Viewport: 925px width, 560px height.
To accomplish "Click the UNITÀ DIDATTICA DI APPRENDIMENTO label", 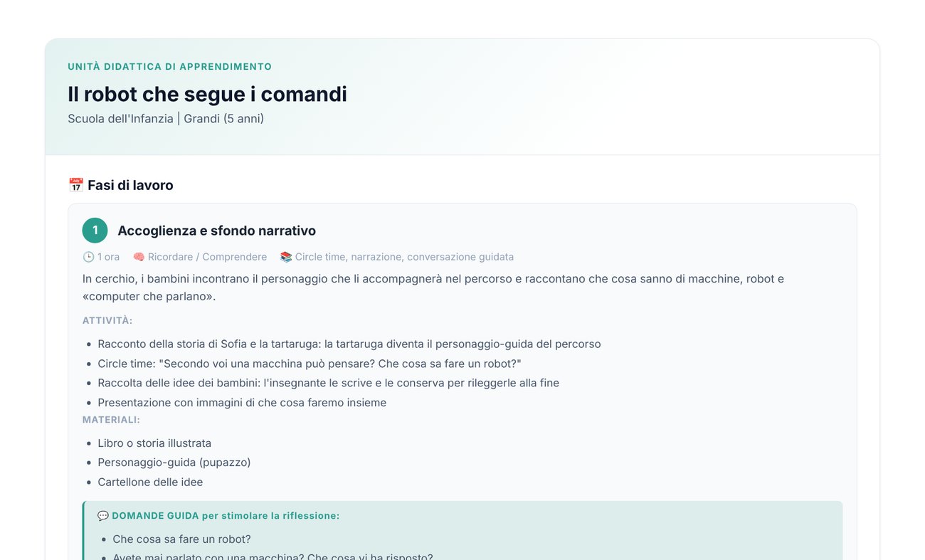I will [x=169, y=67].
